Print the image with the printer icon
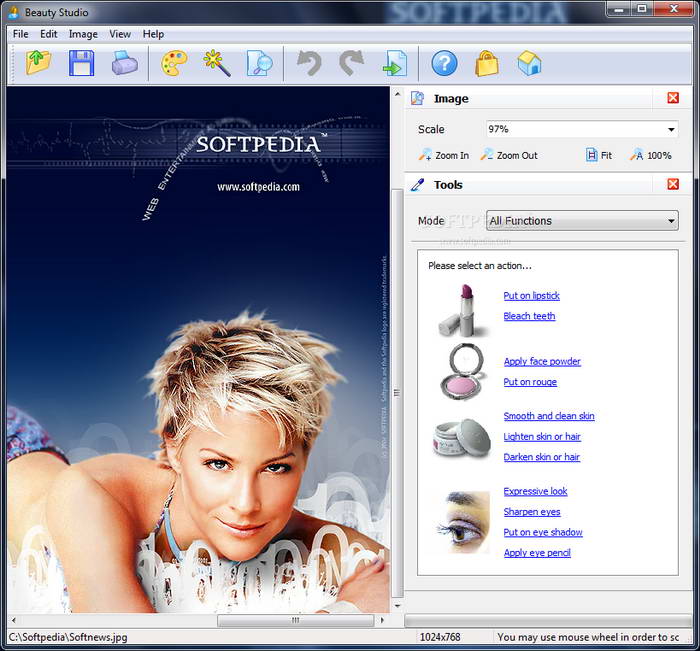Viewport: 700px width, 651px height. (125, 63)
